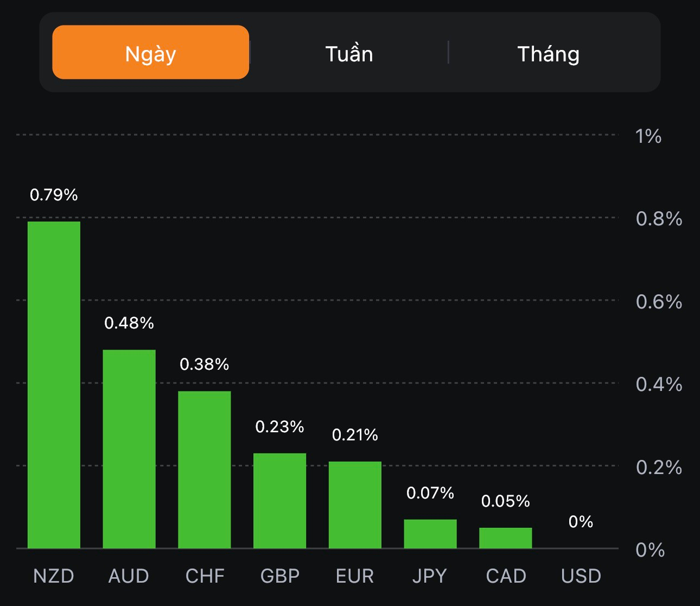Select the JPY axis label

pos(430,576)
